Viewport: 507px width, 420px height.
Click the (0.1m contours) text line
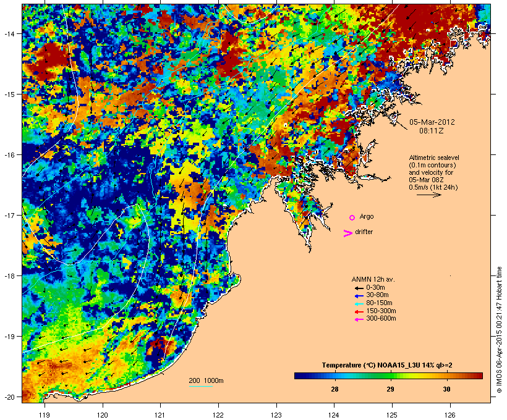point(432,165)
